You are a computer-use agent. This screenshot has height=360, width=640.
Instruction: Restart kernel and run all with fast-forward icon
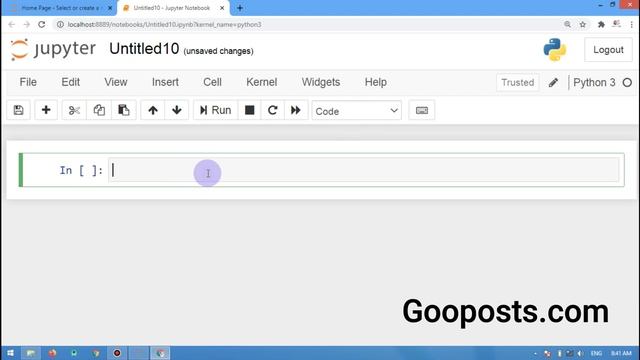click(x=296, y=110)
